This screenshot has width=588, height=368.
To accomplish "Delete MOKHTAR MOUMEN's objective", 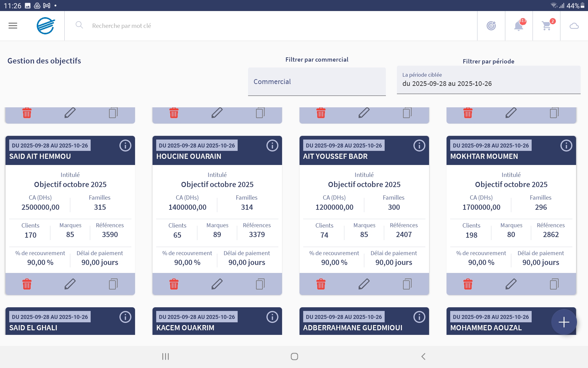I will [468, 284].
